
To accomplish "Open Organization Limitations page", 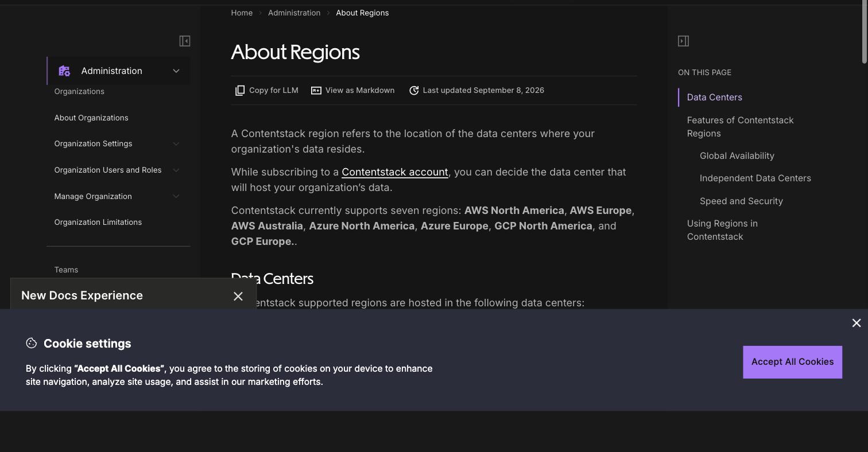I will 98,222.
